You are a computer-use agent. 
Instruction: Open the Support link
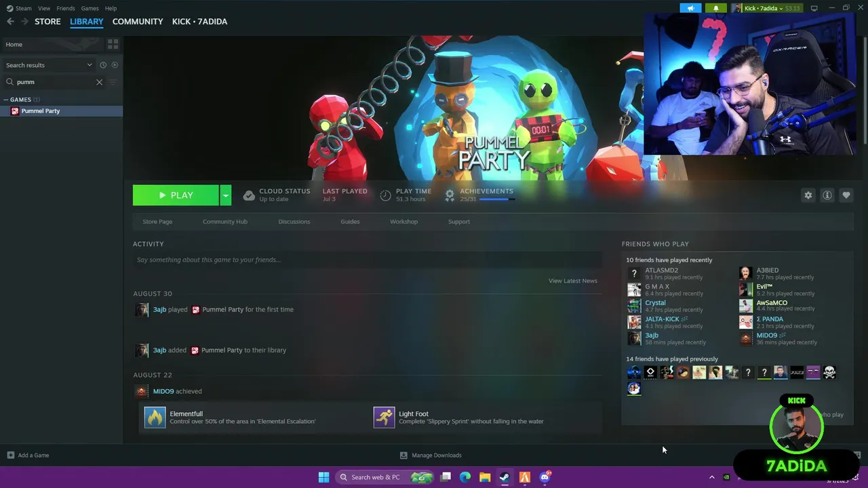(459, 222)
